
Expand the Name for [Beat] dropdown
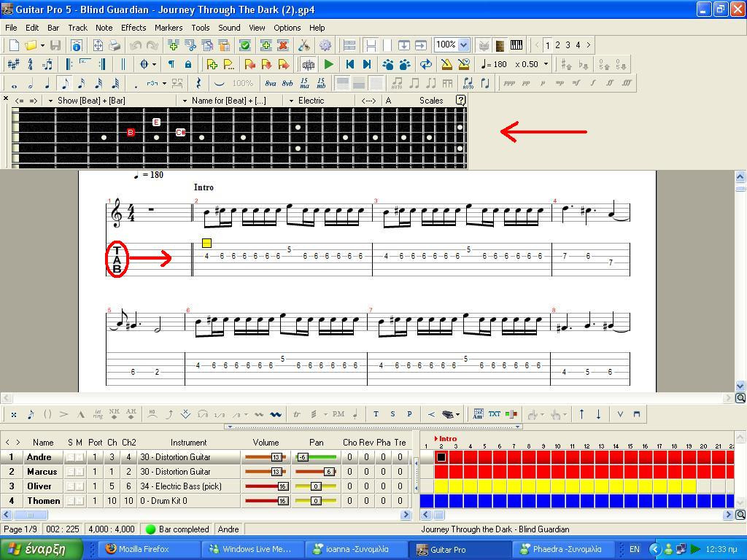pyautogui.click(x=185, y=101)
